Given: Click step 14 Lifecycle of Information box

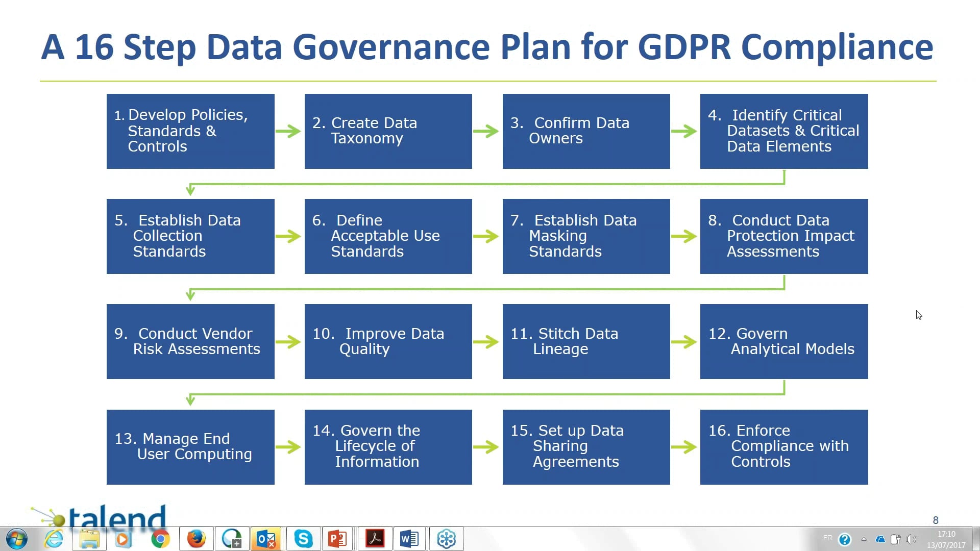Looking at the screenshot, I should 388,447.
